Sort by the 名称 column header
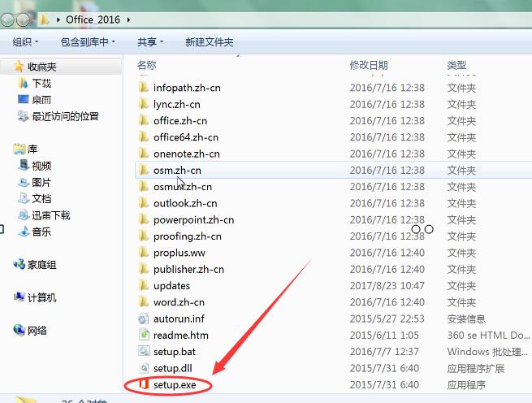Viewport: 532px width, 403px height. coord(147,65)
